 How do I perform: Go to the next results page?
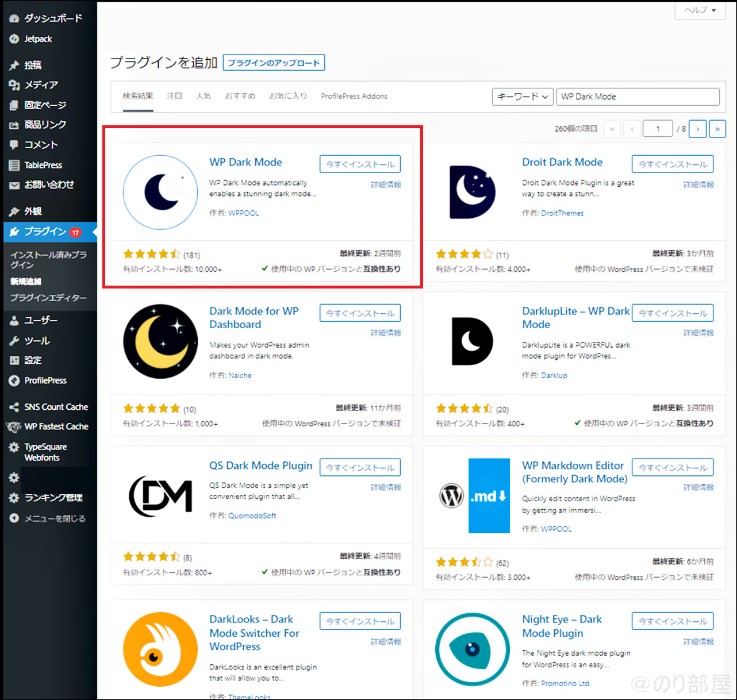[698, 129]
